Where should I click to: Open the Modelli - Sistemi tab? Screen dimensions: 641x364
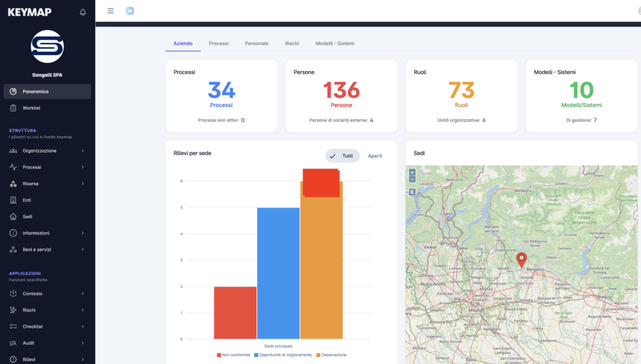click(x=334, y=43)
